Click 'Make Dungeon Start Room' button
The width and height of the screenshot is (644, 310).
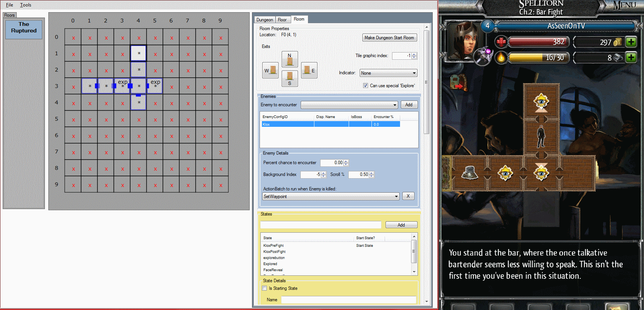[389, 38]
